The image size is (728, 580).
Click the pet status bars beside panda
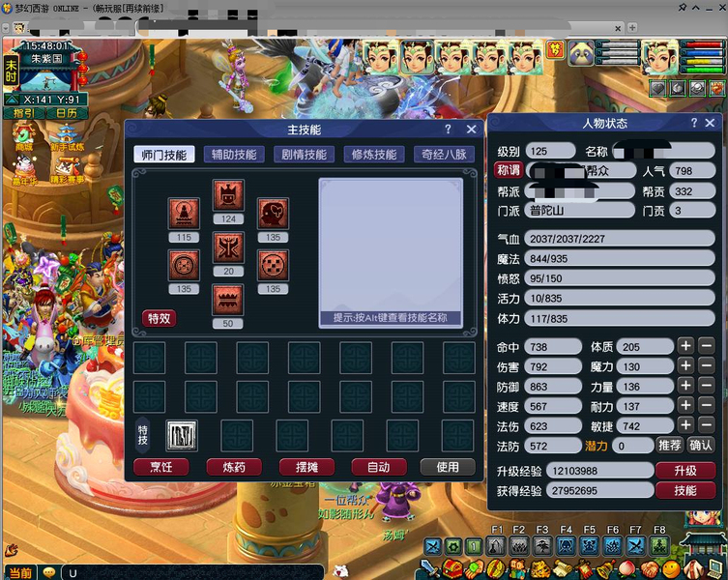[618, 54]
